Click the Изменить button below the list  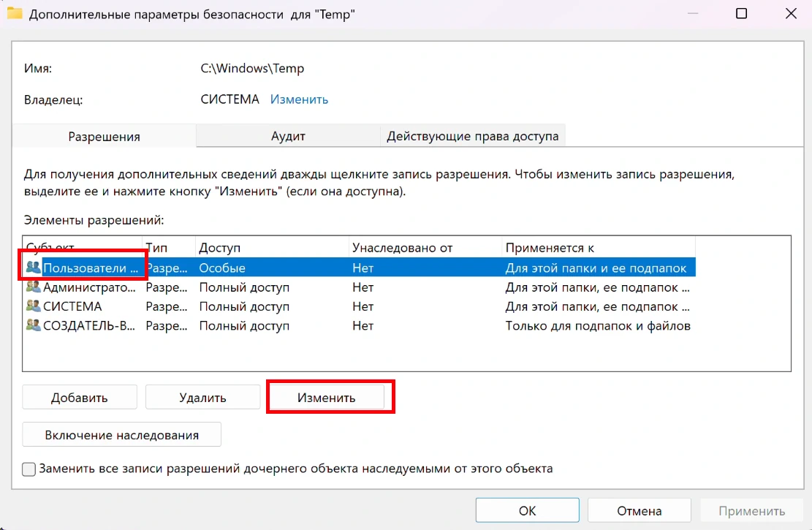click(x=326, y=398)
